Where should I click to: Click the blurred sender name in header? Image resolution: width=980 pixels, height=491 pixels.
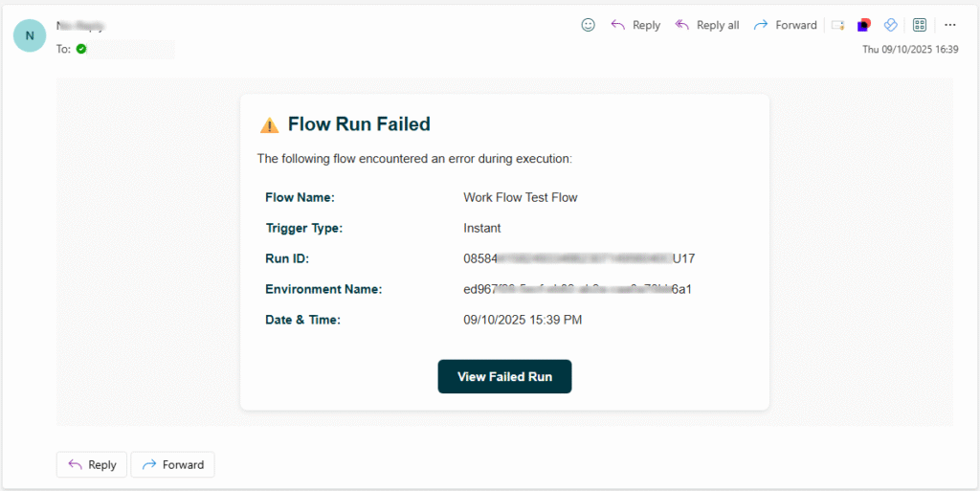coord(79,27)
